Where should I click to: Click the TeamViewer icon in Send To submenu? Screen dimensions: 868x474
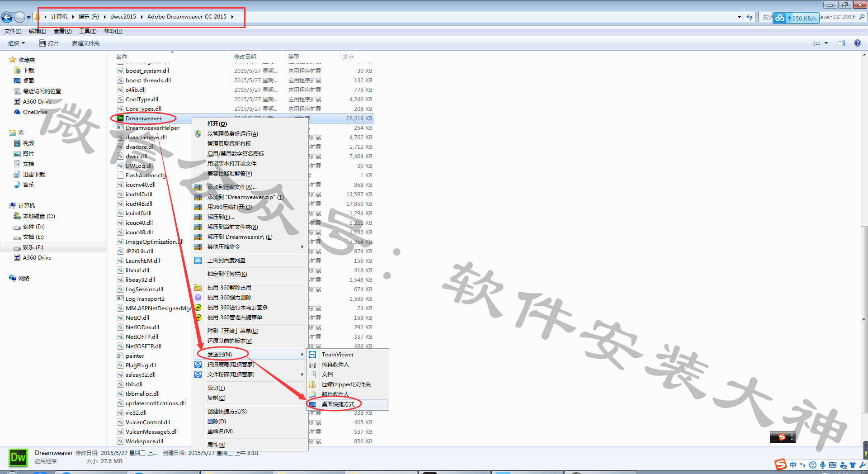pos(312,354)
